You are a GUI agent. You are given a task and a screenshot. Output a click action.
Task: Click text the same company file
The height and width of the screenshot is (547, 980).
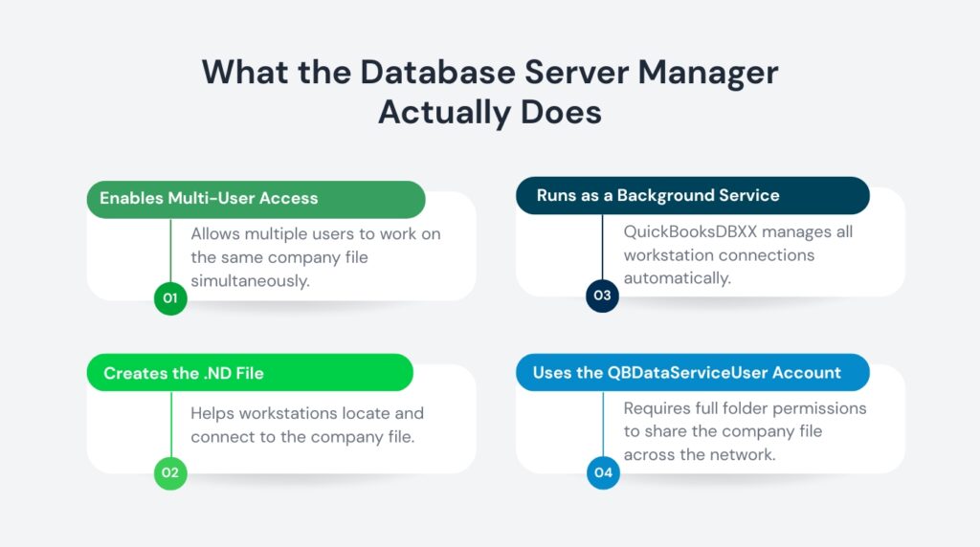[x=279, y=258]
